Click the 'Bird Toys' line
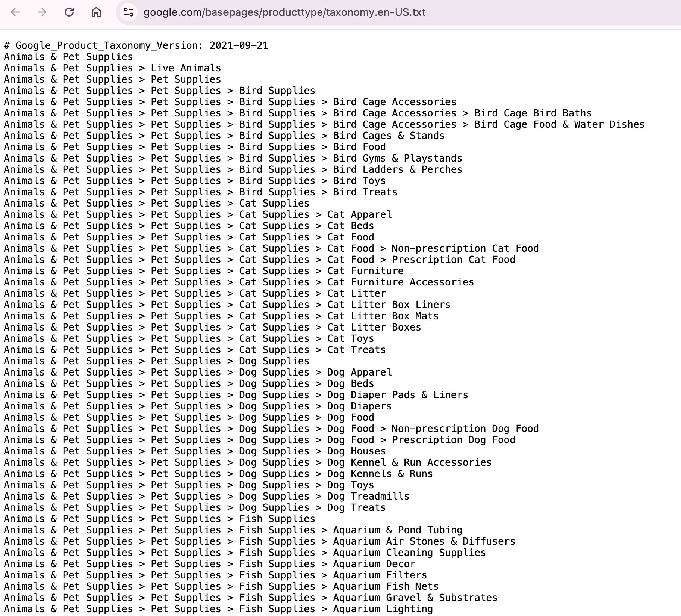Screen dimensions: 681x616 [195, 181]
